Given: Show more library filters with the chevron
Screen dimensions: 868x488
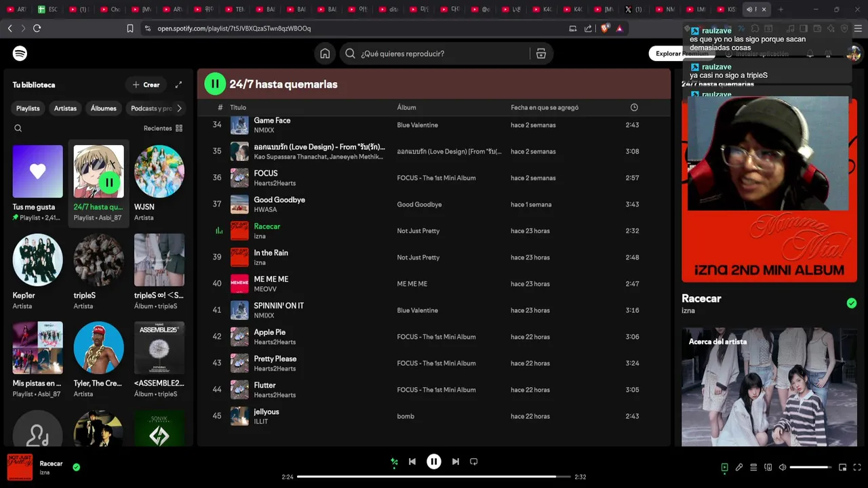Looking at the screenshot, I should point(179,108).
